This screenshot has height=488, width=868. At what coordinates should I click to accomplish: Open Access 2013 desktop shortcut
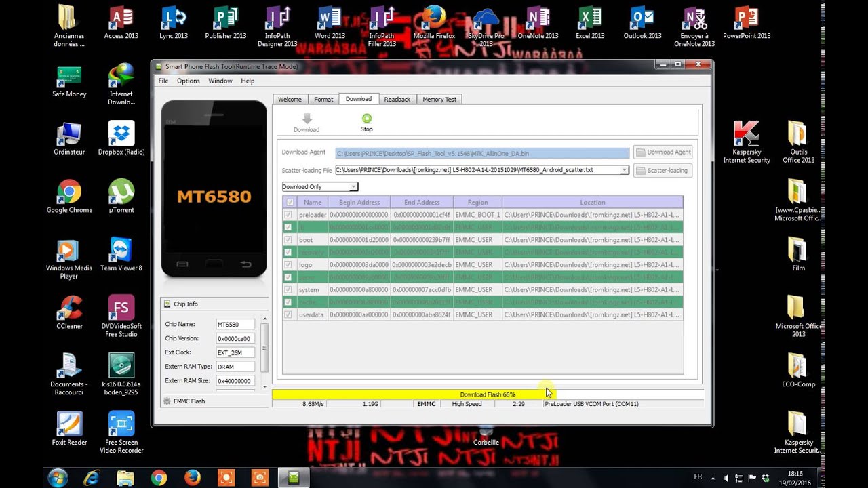coord(121,23)
